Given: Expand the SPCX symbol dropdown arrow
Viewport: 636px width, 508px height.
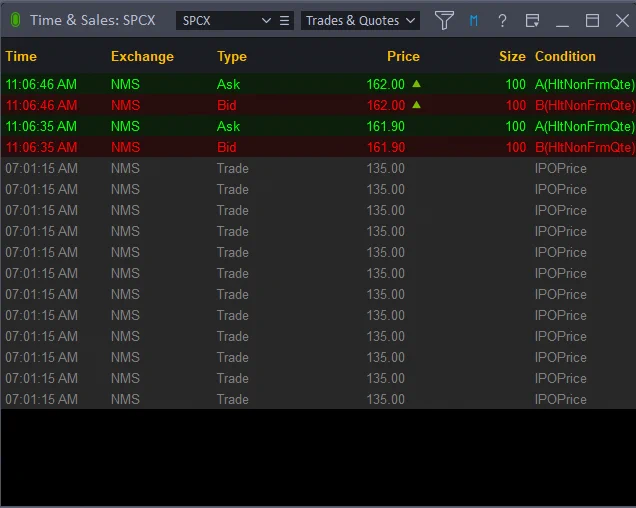Looking at the screenshot, I should click(266, 20).
